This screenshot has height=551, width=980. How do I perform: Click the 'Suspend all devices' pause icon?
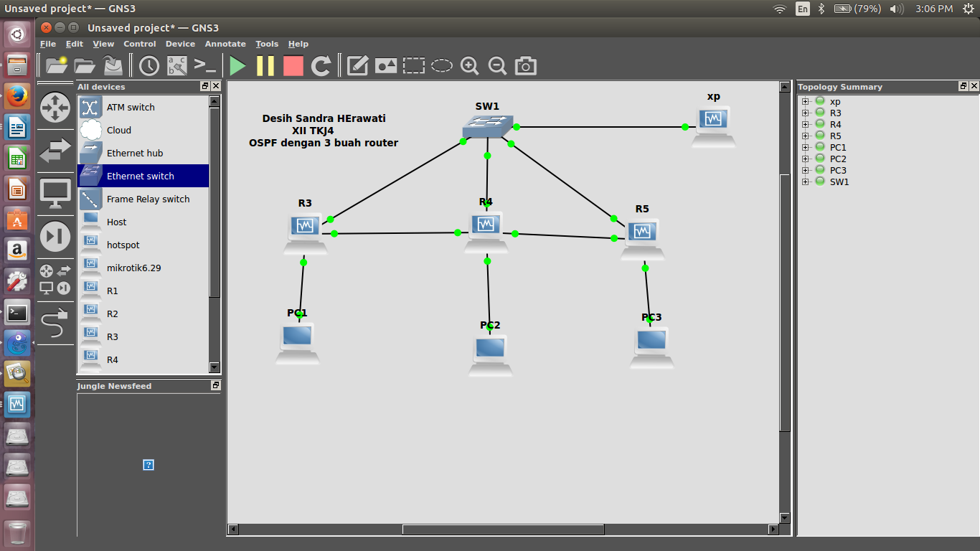(x=265, y=65)
